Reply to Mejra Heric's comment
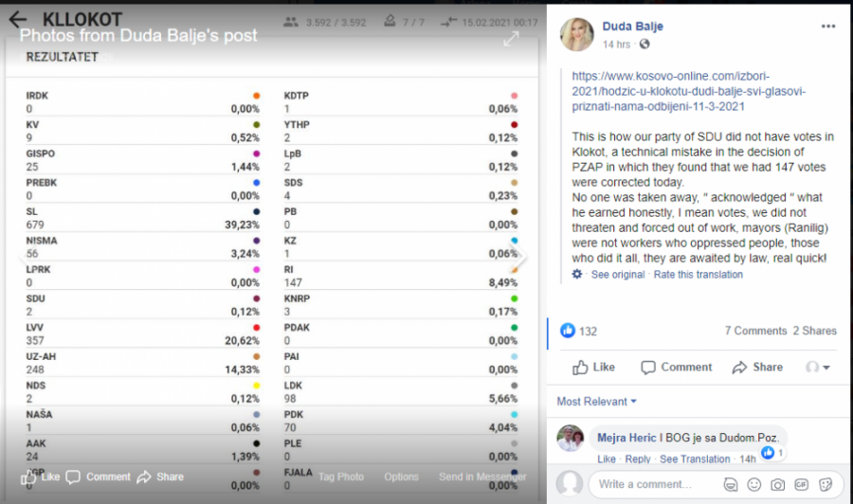The width and height of the screenshot is (853, 504). click(x=638, y=459)
